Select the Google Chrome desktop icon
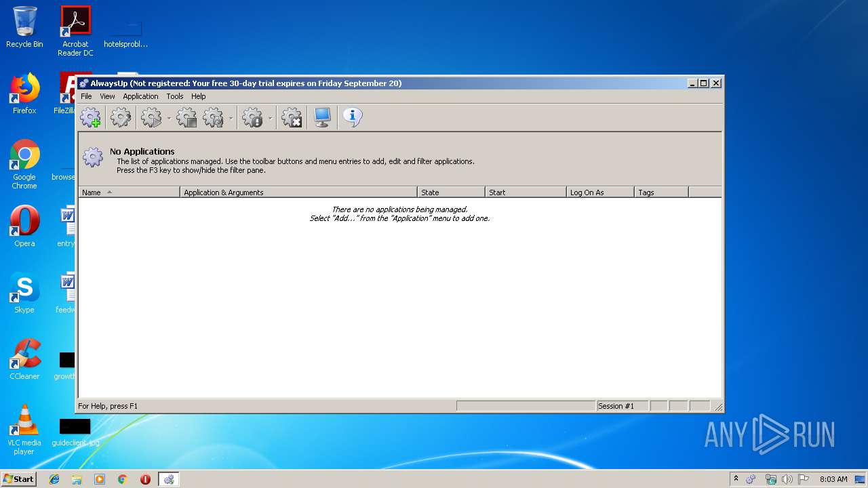Screen dimensions: 868x488 [x=24, y=165]
